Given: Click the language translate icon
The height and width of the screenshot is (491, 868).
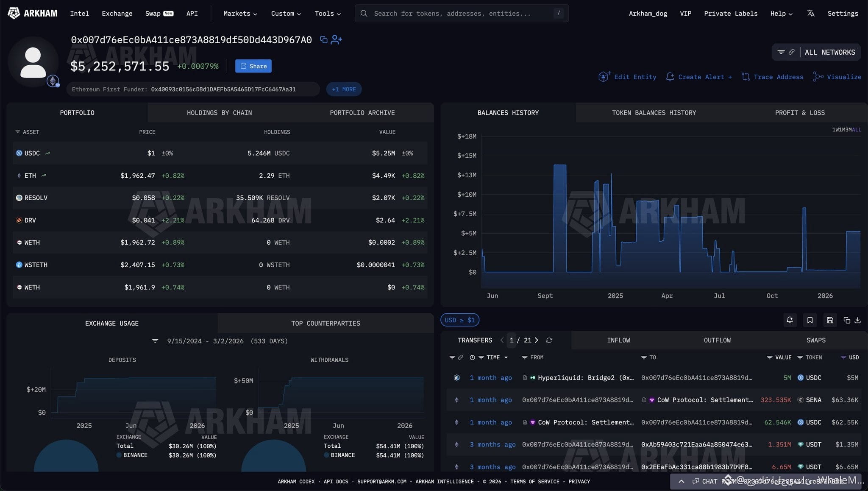Looking at the screenshot, I should click(x=810, y=13).
